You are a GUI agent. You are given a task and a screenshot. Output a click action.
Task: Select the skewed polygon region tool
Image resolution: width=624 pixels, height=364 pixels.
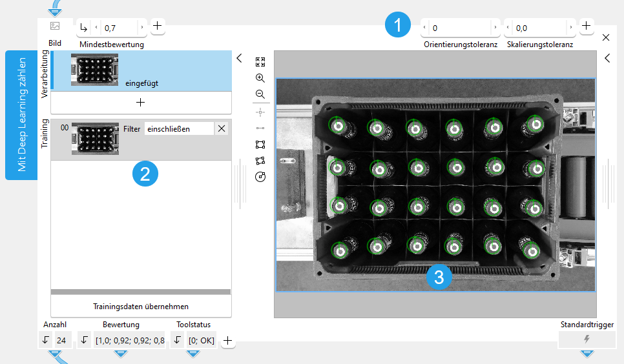point(260,161)
